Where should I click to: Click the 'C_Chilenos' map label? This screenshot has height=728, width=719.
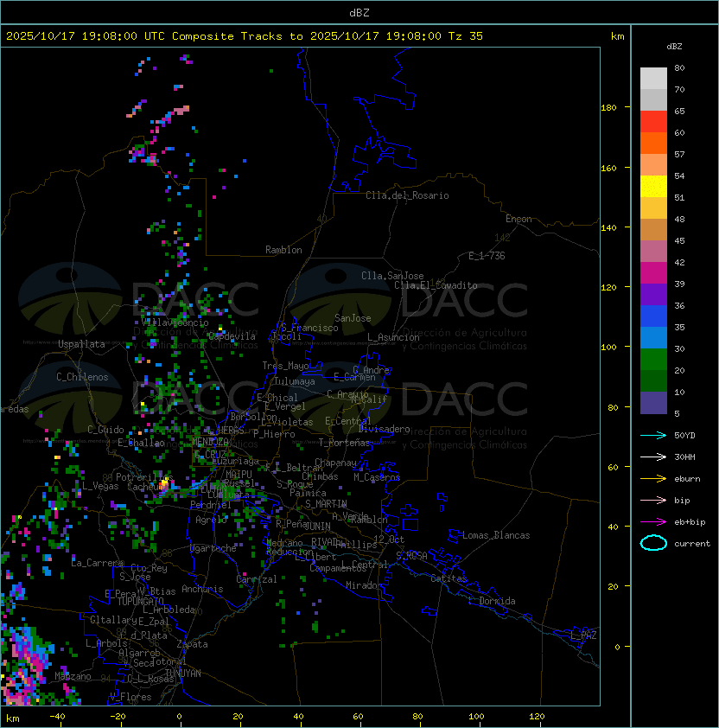[82, 377]
